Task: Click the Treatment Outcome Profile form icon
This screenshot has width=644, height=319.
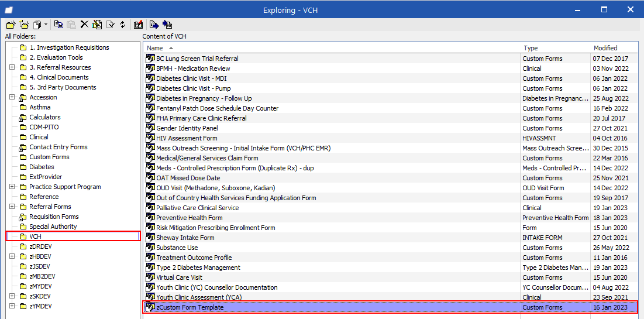Action: (x=150, y=258)
